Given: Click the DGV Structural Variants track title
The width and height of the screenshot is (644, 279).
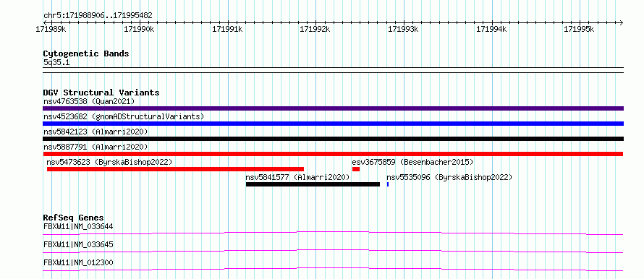Looking at the screenshot, I should pyautogui.click(x=101, y=93).
